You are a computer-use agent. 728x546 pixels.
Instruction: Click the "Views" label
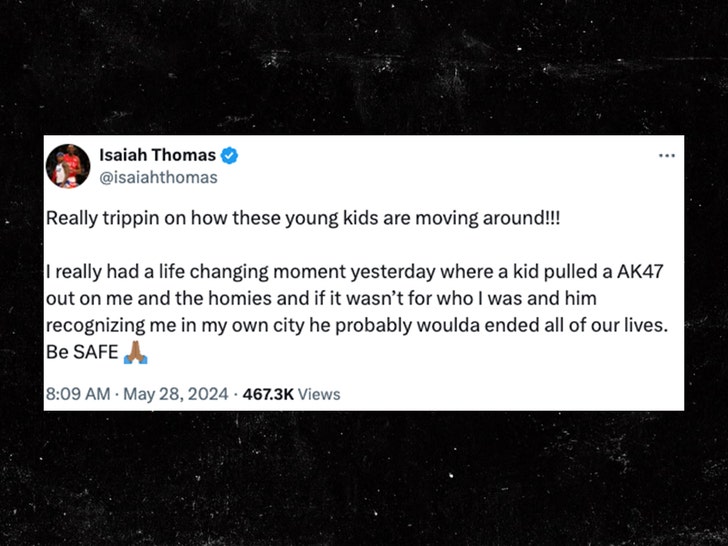pyautogui.click(x=319, y=394)
